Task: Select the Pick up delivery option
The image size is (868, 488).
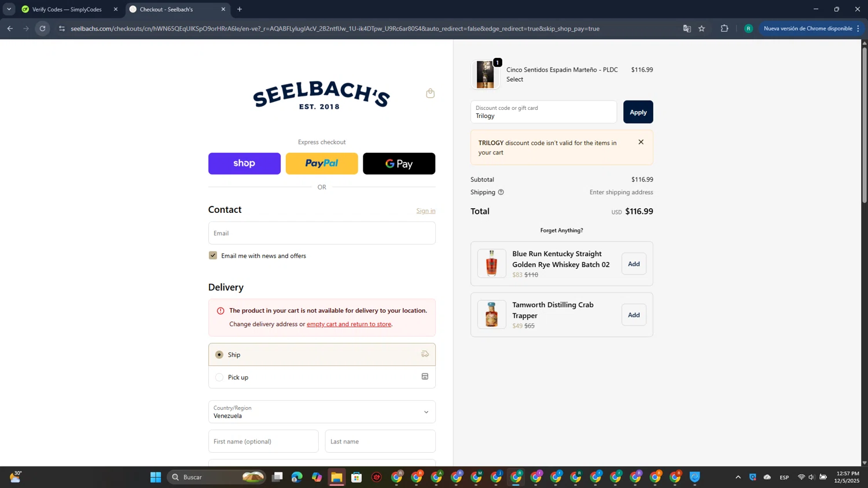Action: pos(322,377)
